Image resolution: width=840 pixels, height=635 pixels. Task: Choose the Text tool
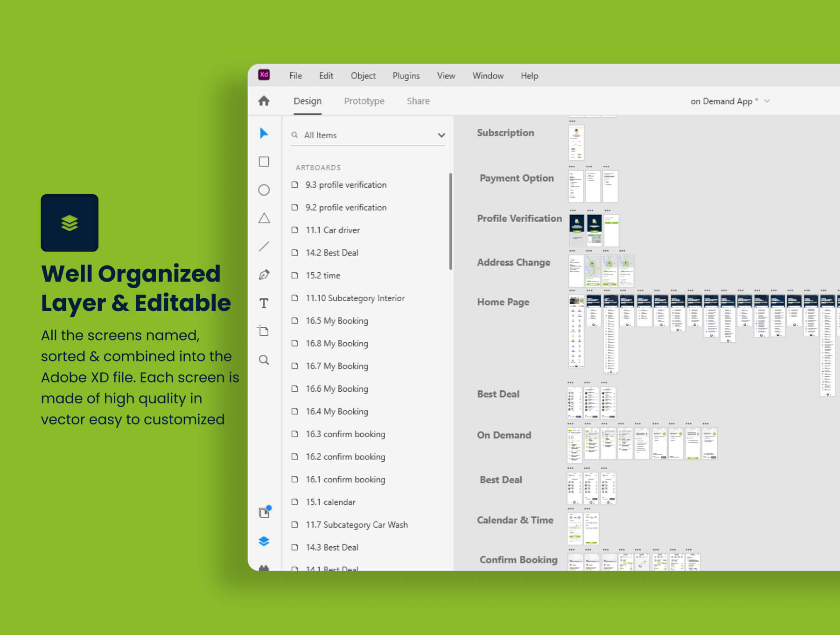pos(264,303)
